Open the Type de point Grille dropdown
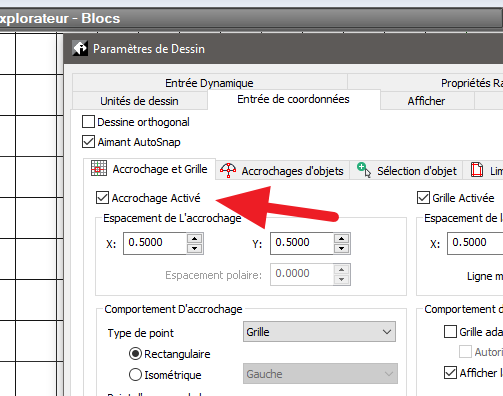The width and height of the screenshot is (503, 396). [x=319, y=332]
